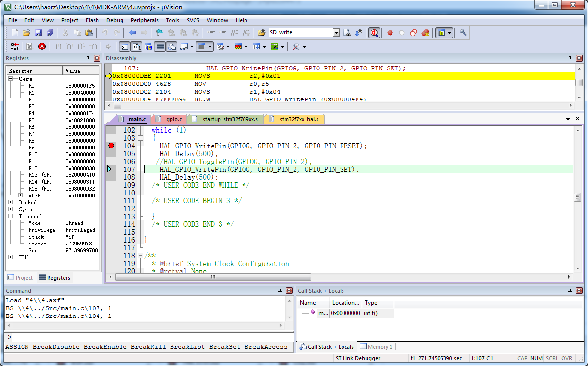Insert a bookmark with the flag icon
Viewport: 588px width, 366px height.
pos(159,33)
